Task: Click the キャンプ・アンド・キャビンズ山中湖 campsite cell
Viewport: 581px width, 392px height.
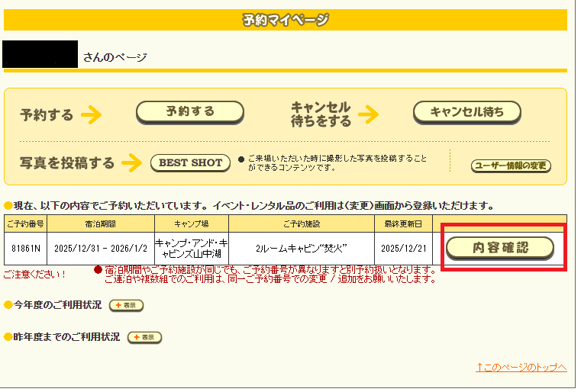Action: point(192,249)
